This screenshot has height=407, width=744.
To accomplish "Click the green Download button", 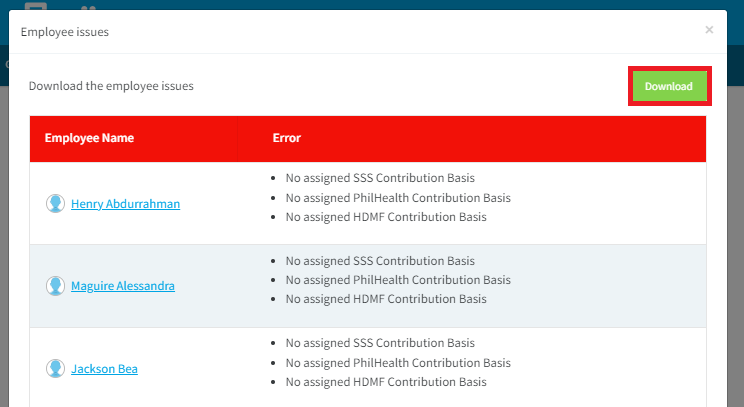I will click(669, 86).
